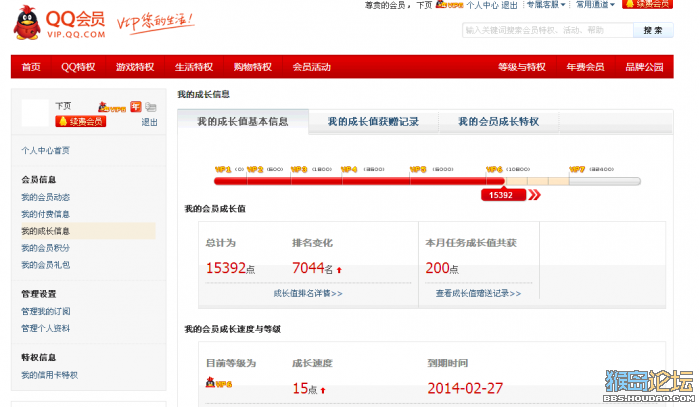Open QQ特权 menu item
700x407 pixels.
78,67
